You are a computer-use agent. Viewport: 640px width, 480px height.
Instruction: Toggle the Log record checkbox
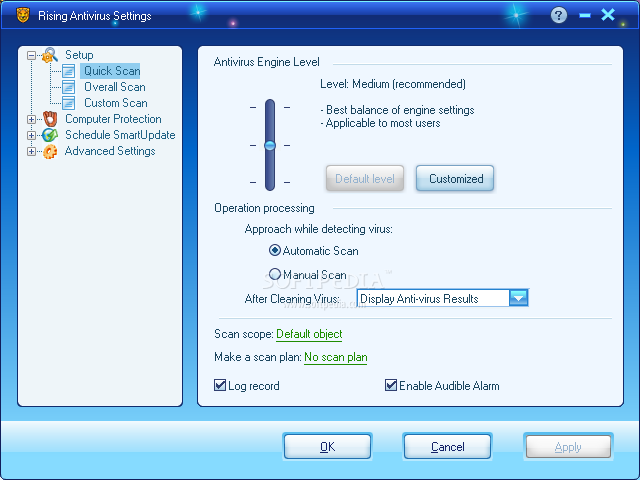point(220,385)
